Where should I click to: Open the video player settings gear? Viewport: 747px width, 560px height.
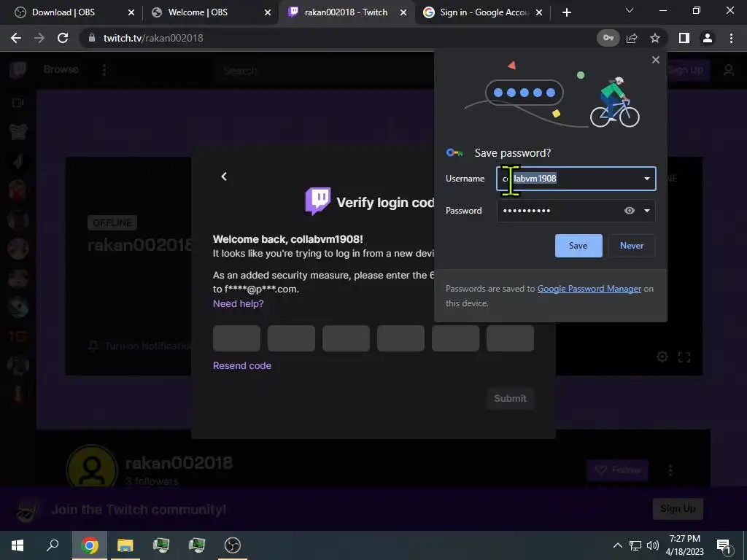point(662,357)
